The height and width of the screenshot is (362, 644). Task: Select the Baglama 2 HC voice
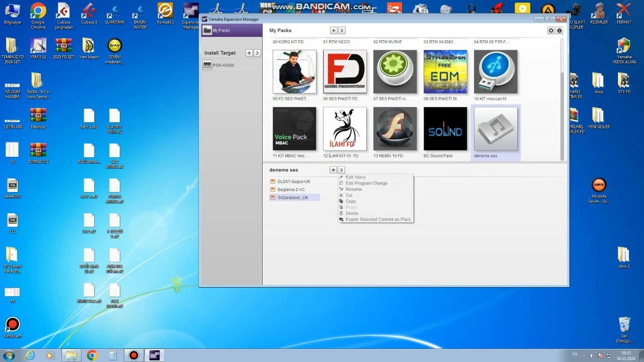click(294, 190)
